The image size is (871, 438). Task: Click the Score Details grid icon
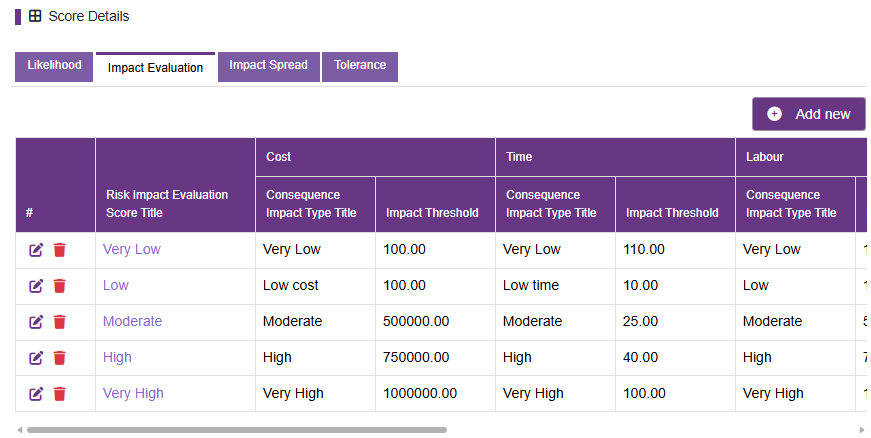pyautogui.click(x=35, y=16)
